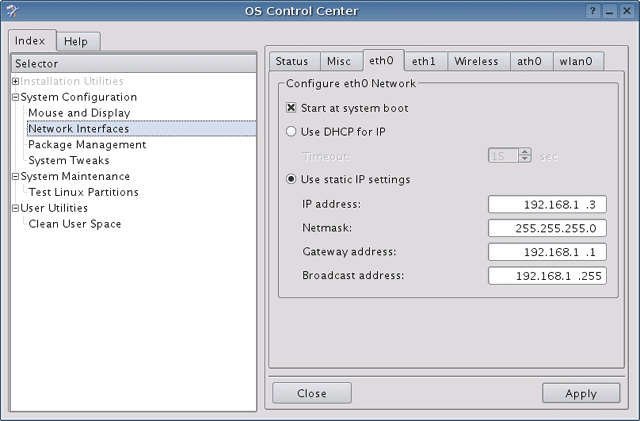Toggle Start at system boot checkbox
This screenshot has width=640, height=421.
click(x=291, y=108)
